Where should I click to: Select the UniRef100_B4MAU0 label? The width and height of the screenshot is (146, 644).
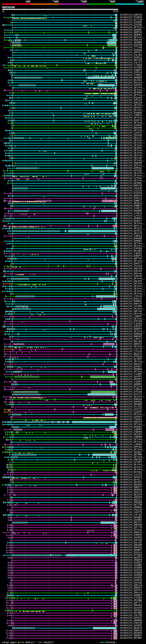click(131, 301)
